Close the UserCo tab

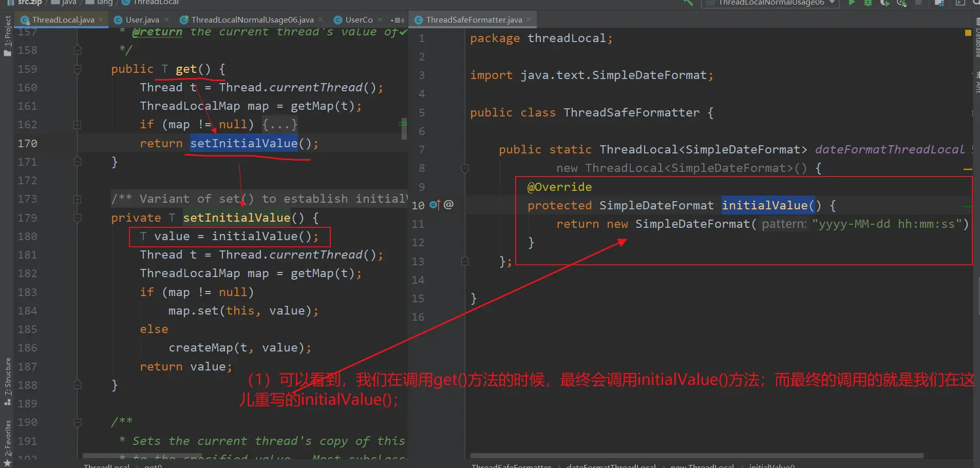380,19
